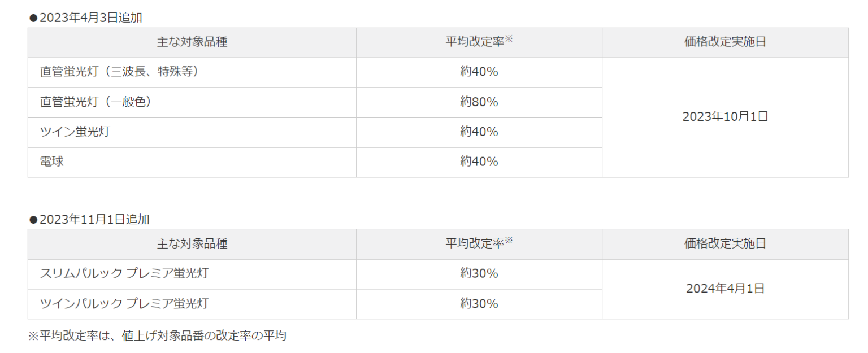
Task: Click 主な対象品種 header in second table
Action: (192, 244)
